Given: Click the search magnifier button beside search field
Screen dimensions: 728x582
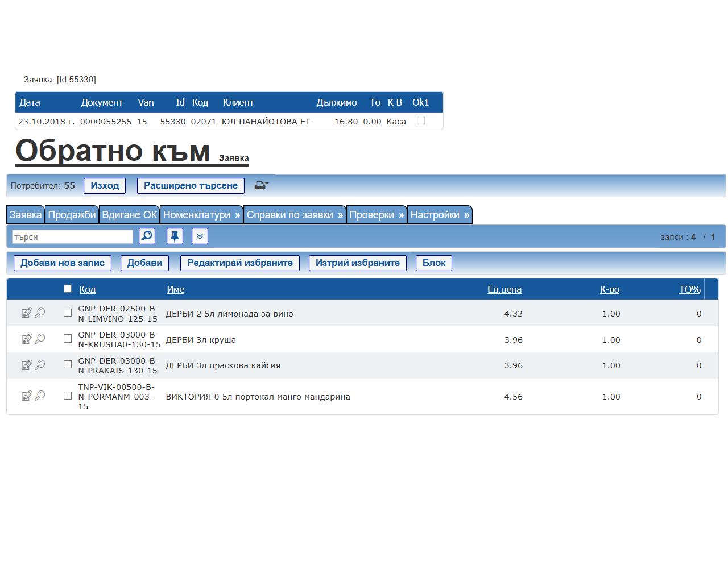Looking at the screenshot, I should coord(147,236).
